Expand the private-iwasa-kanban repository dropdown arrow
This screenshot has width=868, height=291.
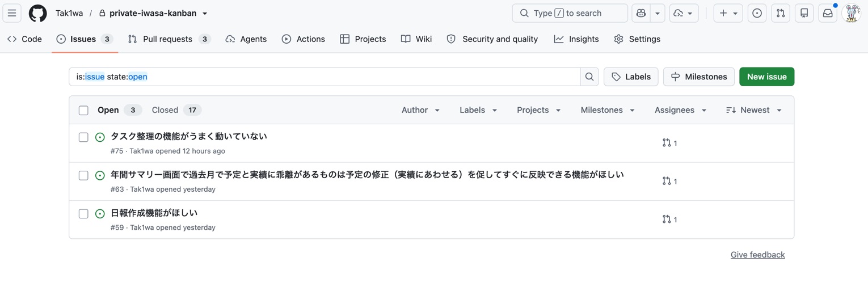pyautogui.click(x=205, y=14)
